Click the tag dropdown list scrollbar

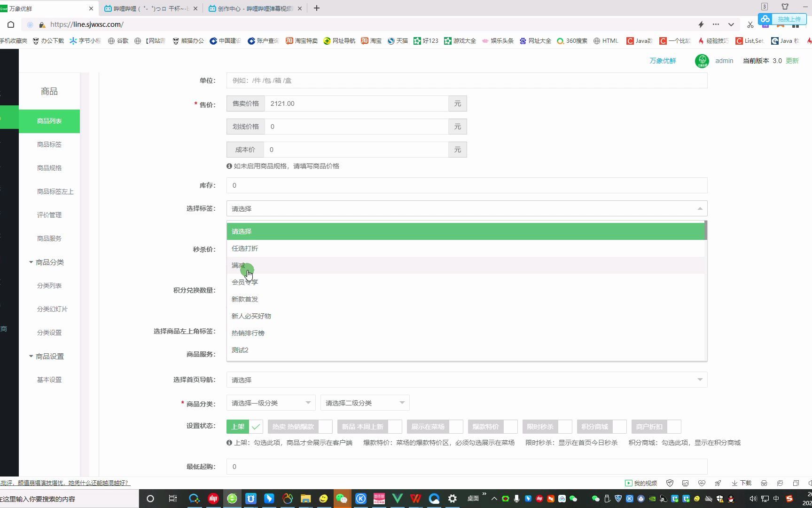(x=706, y=230)
